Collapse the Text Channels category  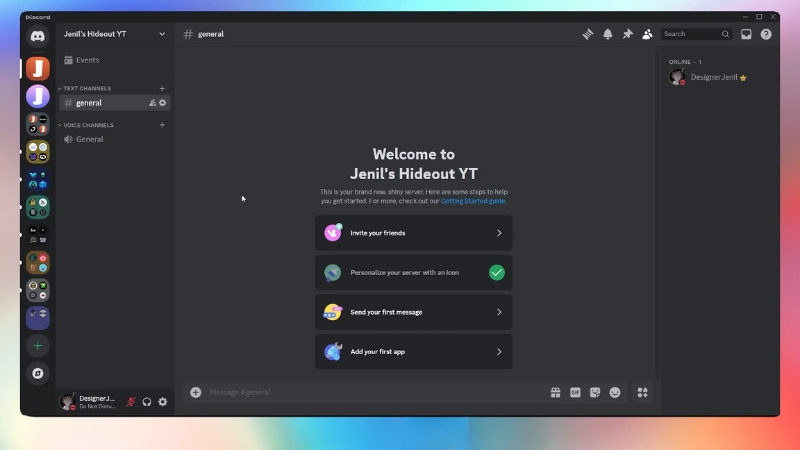(x=86, y=88)
